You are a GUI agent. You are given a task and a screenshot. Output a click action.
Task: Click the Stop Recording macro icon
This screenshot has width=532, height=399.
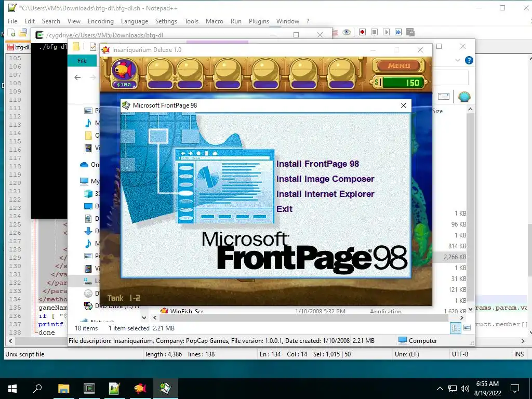click(x=374, y=32)
